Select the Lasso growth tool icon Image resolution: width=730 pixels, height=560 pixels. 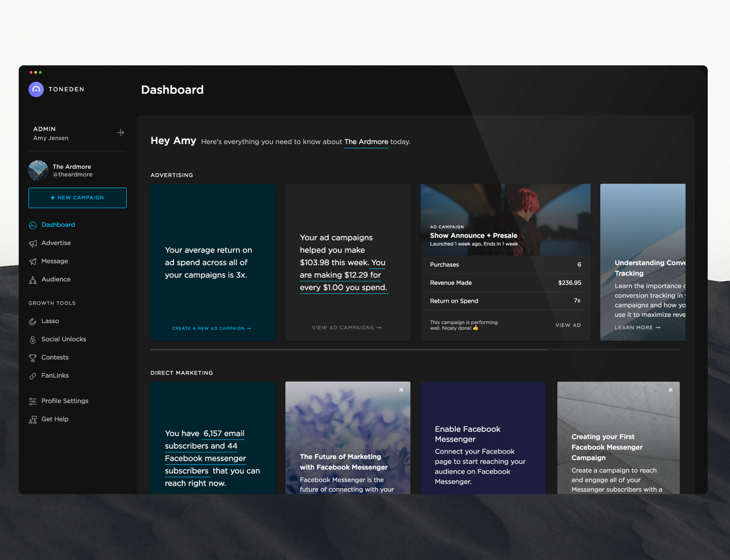pyautogui.click(x=33, y=321)
